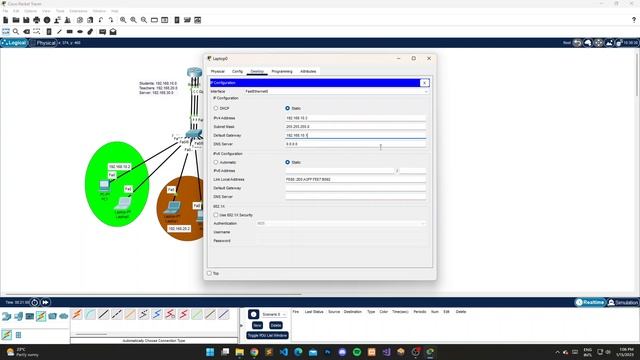Choose the Inspect magnifier tool
Image resolution: width=640 pixels, height=360 pixels.
(x=16, y=31)
